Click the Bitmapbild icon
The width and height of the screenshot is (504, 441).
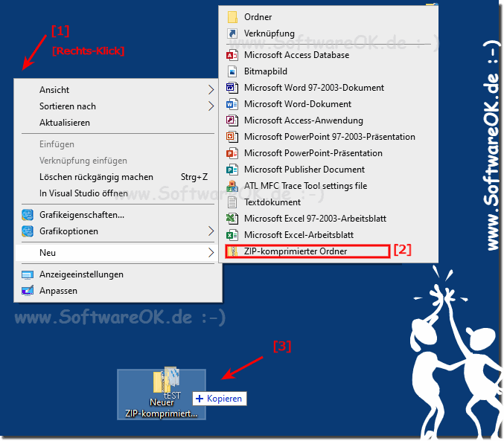(232, 71)
